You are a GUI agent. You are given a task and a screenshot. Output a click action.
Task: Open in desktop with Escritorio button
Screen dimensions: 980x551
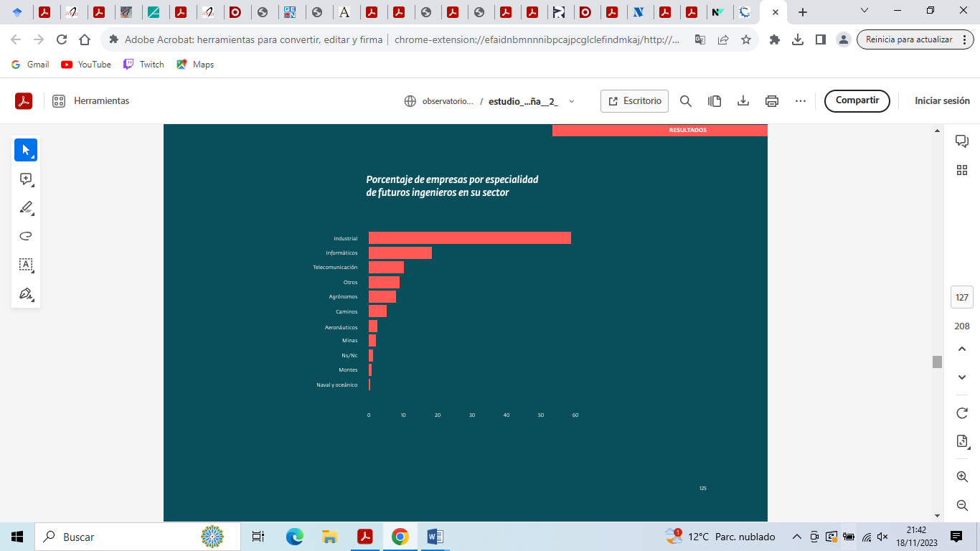click(x=634, y=101)
